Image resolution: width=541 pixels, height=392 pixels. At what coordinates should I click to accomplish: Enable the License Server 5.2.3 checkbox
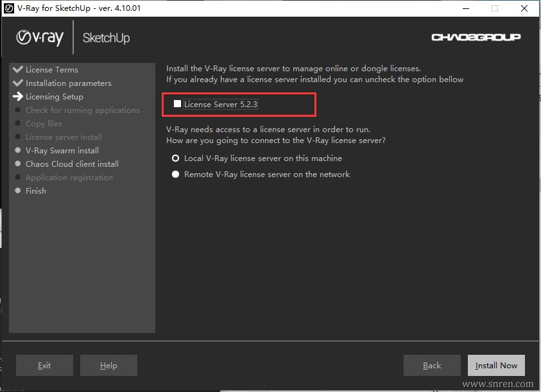point(177,104)
